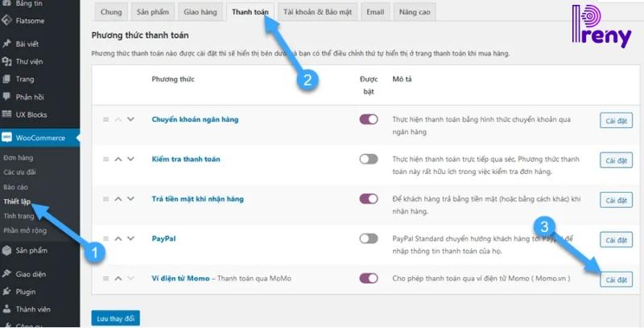
Task: Click the WooCommerce logo icon in sidebar
Action: pos(6,138)
